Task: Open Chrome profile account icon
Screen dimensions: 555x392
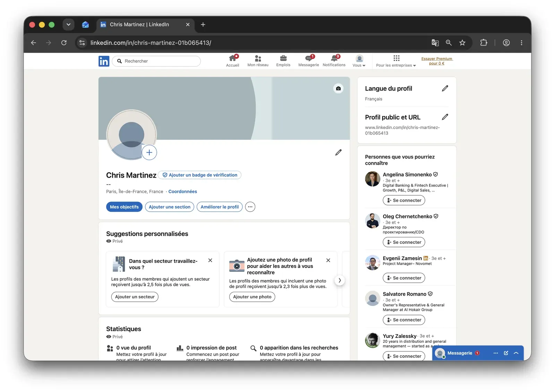Action: pyautogui.click(x=506, y=43)
